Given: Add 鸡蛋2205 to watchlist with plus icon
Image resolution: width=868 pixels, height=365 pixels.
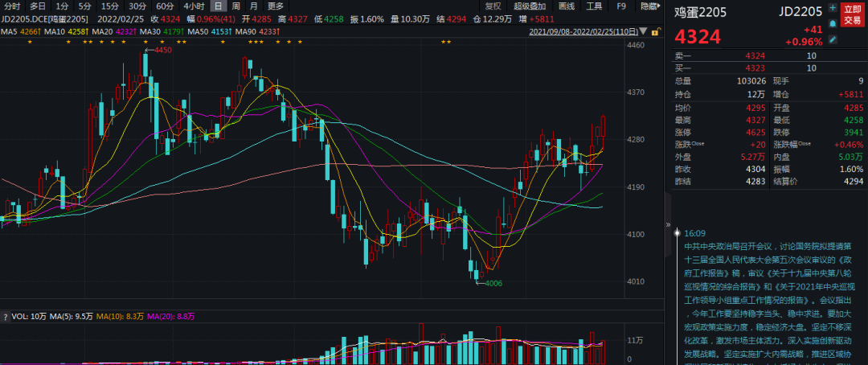Looking at the screenshot, I should coord(833,8).
